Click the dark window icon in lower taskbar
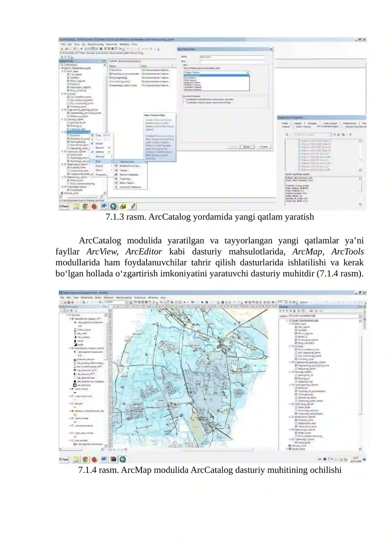 (x=113, y=459)
